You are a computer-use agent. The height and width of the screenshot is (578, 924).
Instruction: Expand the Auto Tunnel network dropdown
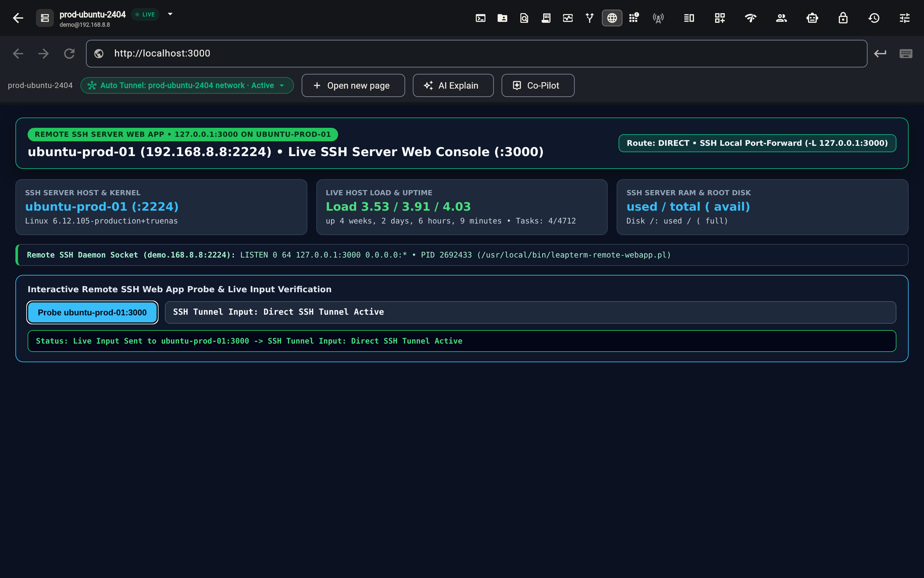187,85
